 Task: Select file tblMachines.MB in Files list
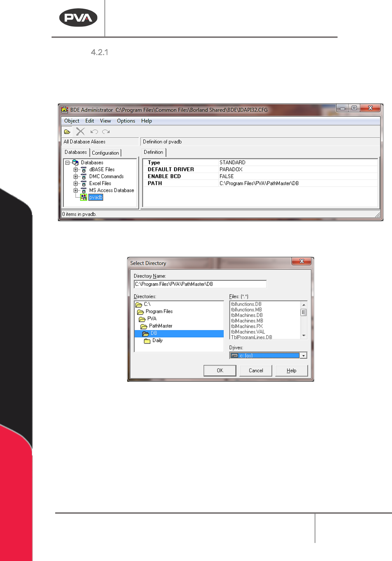point(247,321)
